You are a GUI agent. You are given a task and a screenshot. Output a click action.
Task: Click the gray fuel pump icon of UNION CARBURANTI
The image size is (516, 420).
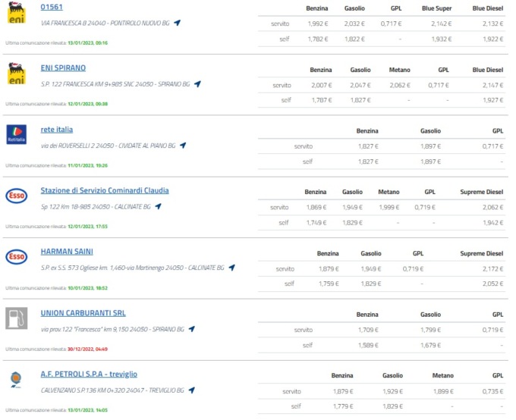pos(17,318)
